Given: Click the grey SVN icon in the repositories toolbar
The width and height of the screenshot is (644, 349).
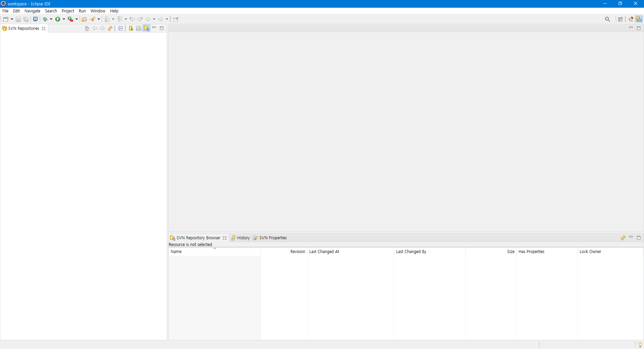Looking at the screenshot, I should [x=139, y=29].
